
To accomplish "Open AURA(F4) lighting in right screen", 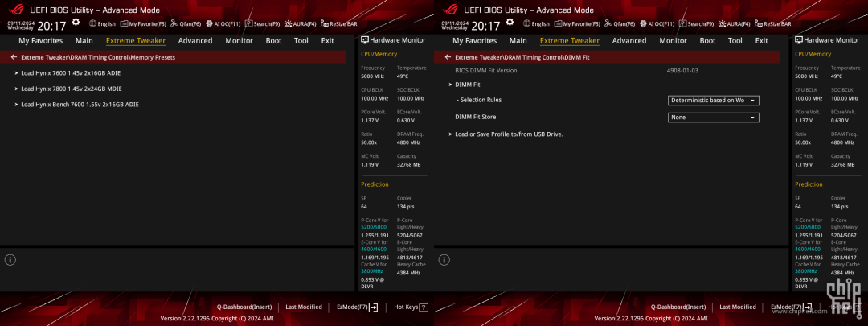I will 734,24.
